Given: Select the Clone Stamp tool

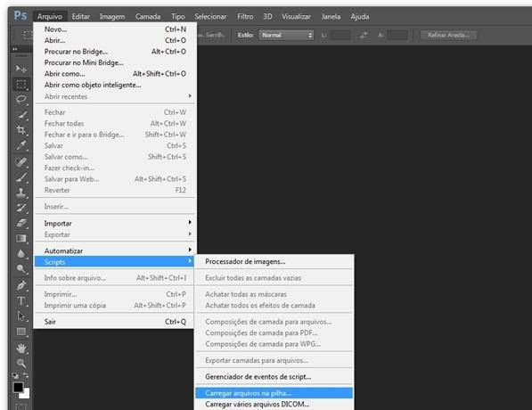Looking at the screenshot, I should 21,193.
